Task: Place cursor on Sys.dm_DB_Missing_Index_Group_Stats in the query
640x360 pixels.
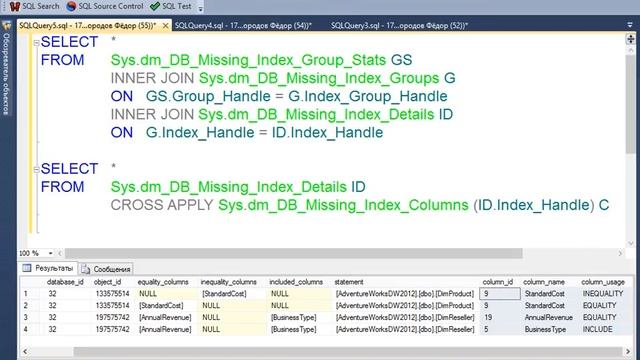Action: click(x=248, y=60)
